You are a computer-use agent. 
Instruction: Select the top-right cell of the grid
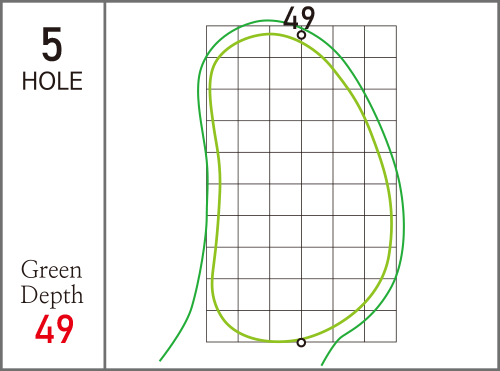click(x=380, y=41)
